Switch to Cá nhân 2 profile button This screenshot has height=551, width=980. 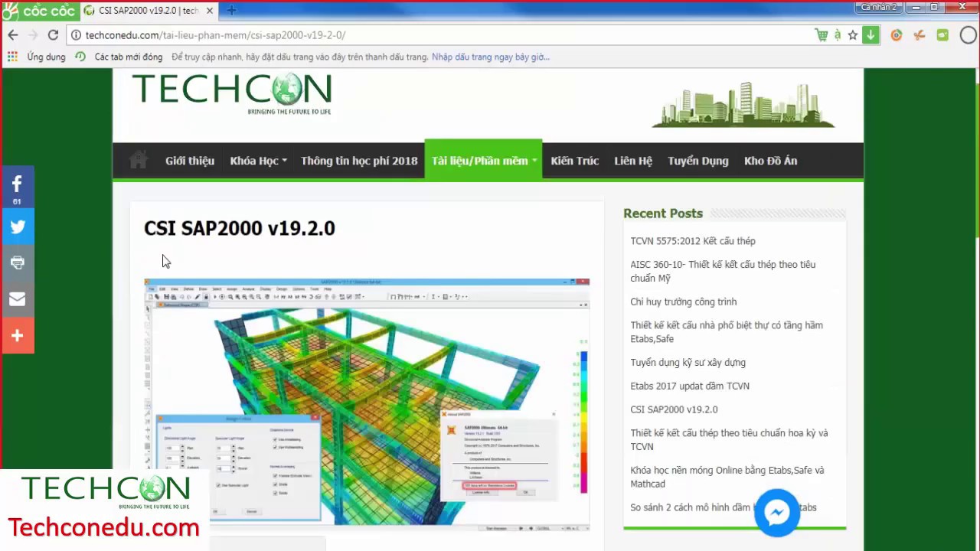[x=878, y=7]
